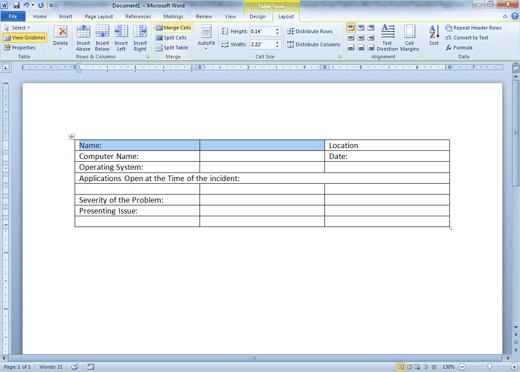Open Rows & Columns dialog launcher
The height and width of the screenshot is (372, 520).
(x=147, y=57)
